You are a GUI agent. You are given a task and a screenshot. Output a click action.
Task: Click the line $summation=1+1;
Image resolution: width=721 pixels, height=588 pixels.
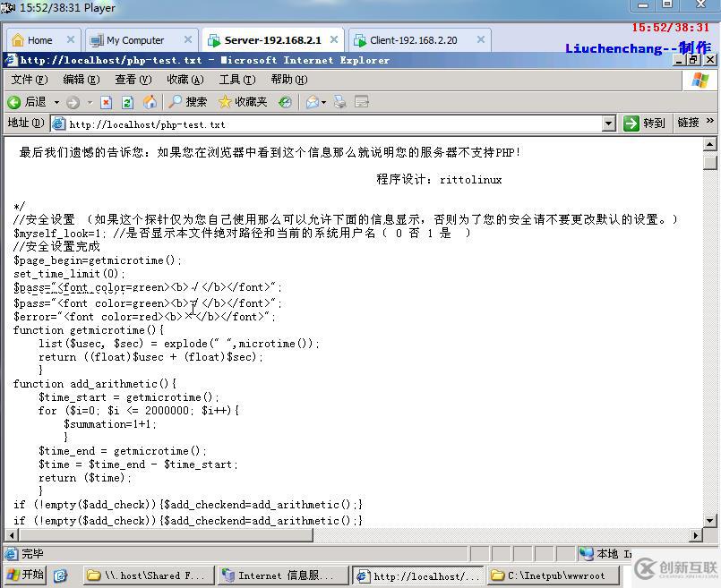coord(110,424)
